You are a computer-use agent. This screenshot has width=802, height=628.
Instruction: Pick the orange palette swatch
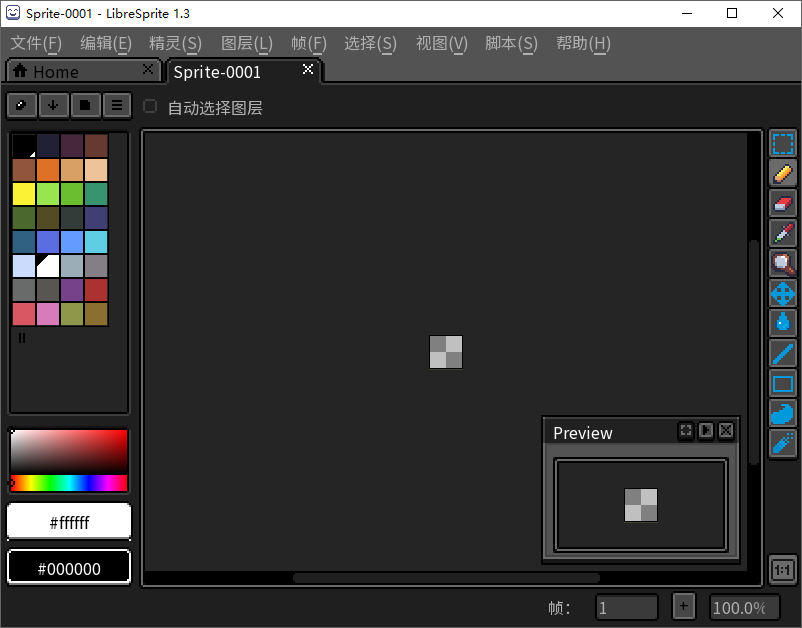coord(48,170)
